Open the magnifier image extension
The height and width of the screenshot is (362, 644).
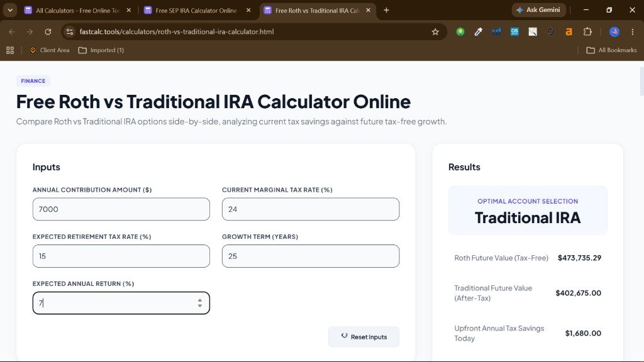pos(533,31)
